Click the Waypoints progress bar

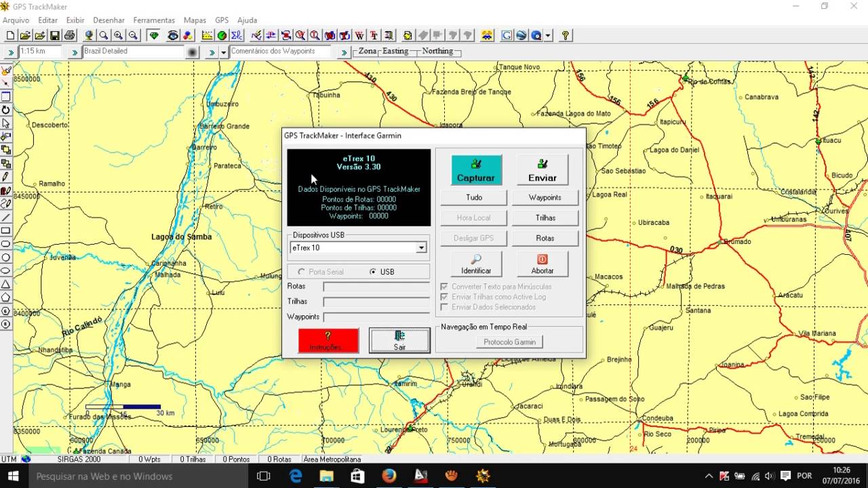coord(376,317)
